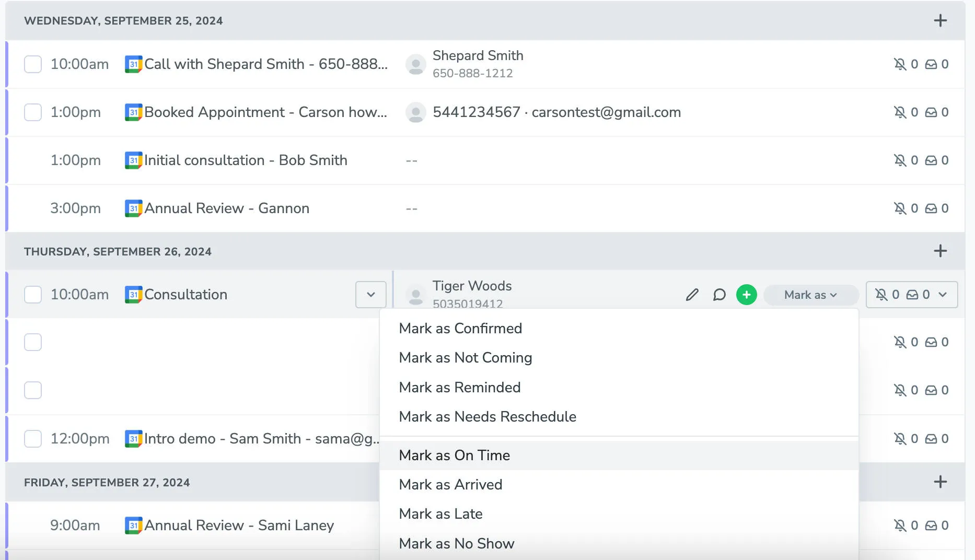Select the pencil edit icon for Tiger Woods
The image size is (975, 560).
[x=691, y=295]
